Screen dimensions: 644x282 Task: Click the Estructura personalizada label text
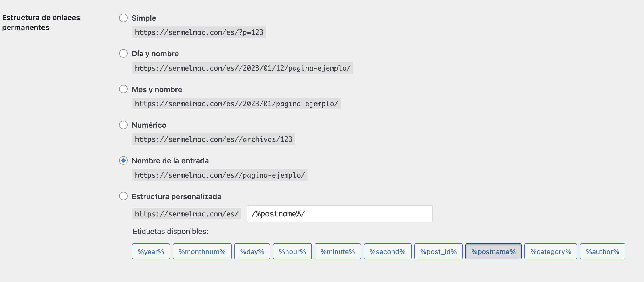pyautogui.click(x=177, y=196)
